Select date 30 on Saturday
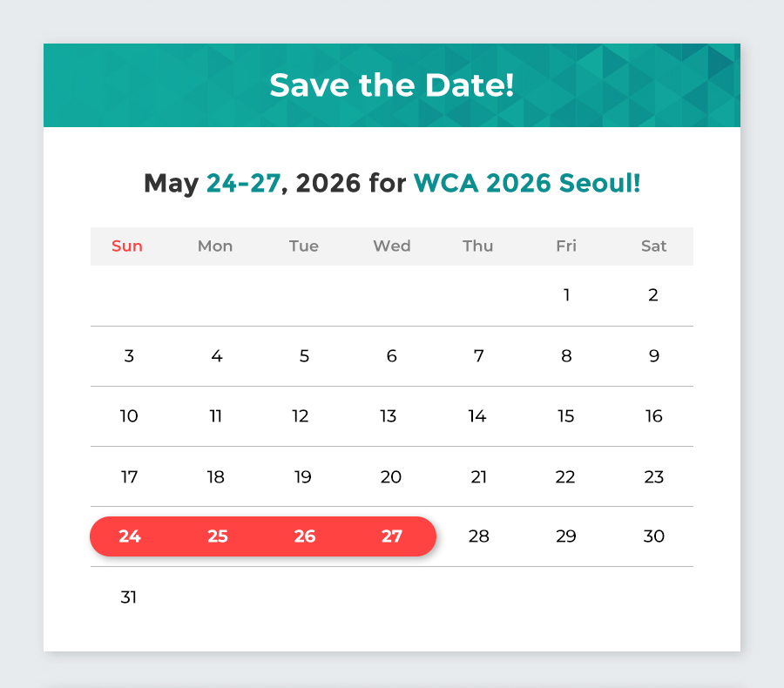Image resolution: width=784 pixels, height=688 pixels. click(653, 536)
